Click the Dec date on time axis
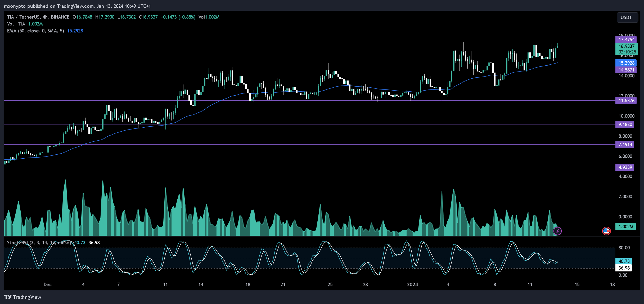Image resolution: width=644 pixels, height=304 pixels. click(x=48, y=285)
